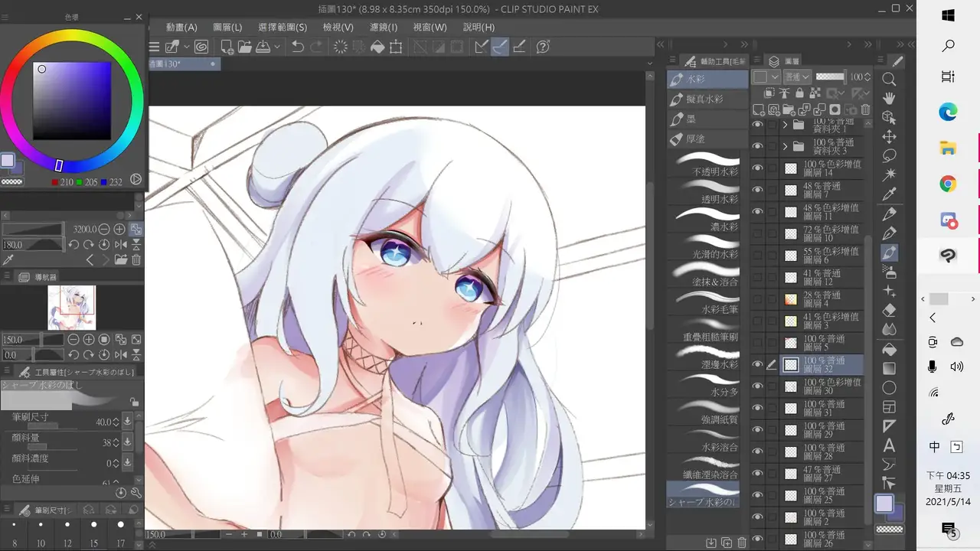Screen dimensions: 980x551
Task: Select the Zoom magnifier tool
Action: click(889, 79)
